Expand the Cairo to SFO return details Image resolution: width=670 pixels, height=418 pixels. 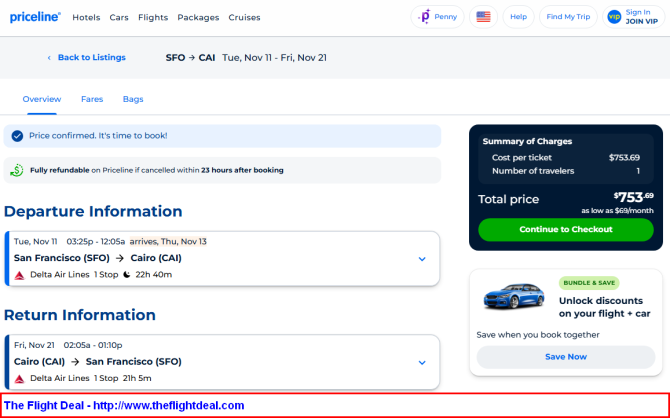click(x=422, y=362)
